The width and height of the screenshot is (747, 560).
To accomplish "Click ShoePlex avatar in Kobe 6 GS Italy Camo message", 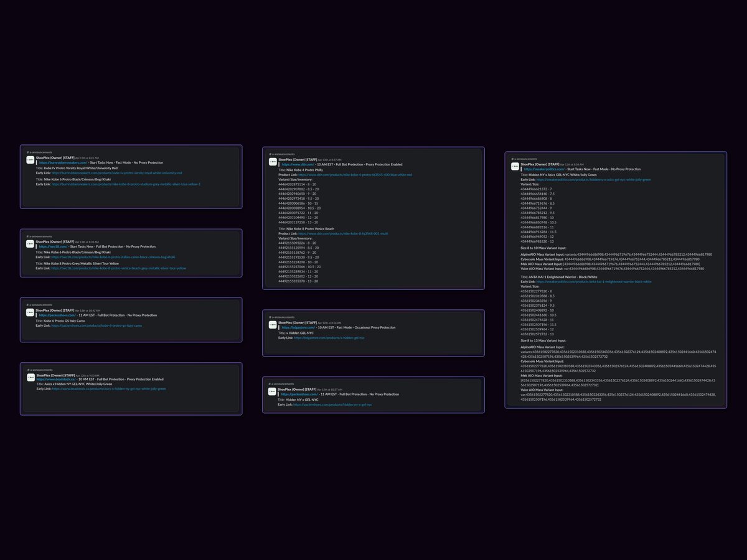I will 30,312.
